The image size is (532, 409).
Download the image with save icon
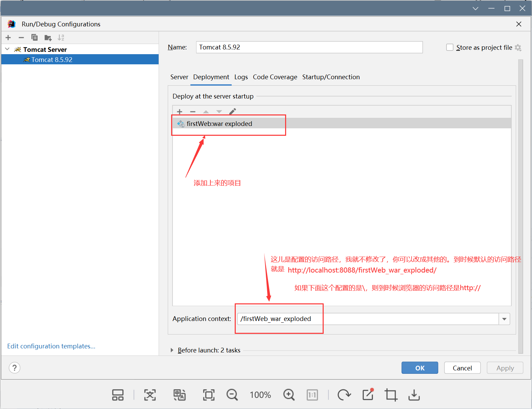pos(414,395)
